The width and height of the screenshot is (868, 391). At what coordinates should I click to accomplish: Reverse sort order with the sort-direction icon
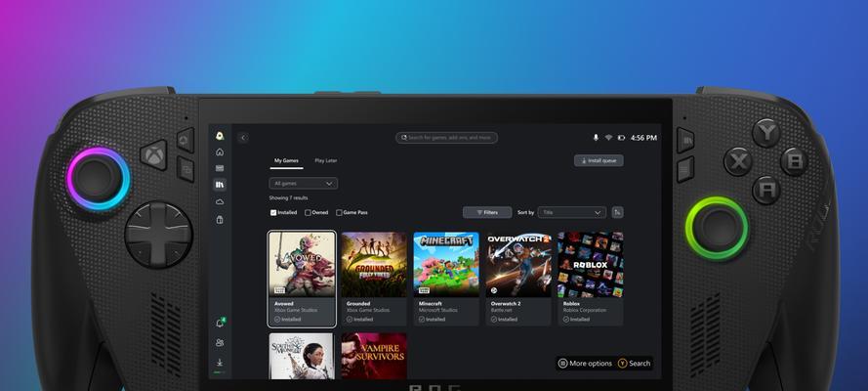(x=618, y=212)
